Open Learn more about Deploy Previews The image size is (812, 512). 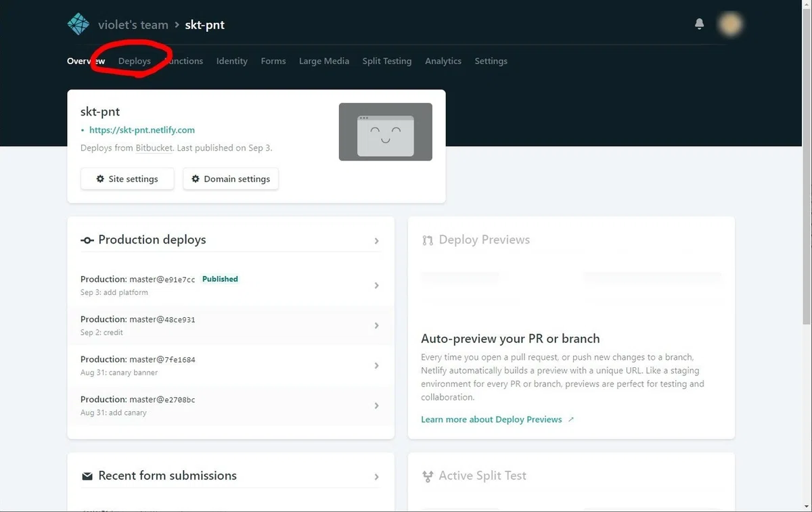click(497, 419)
